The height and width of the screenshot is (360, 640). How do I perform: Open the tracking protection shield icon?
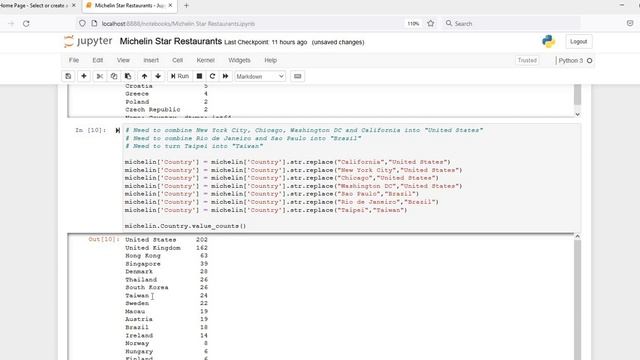pos(82,24)
